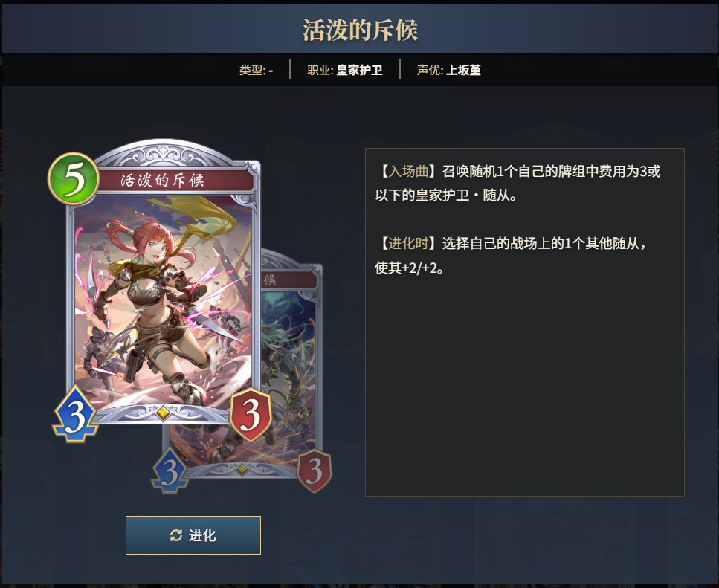Click the blue attack 3 emblem on front card
Image resolution: width=719 pixels, height=588 pixels.
point(75,414)
